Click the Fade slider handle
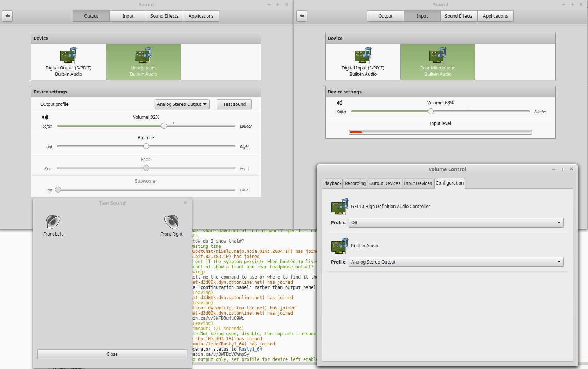The width and height of the screenshot is (588, 369). 146,168
